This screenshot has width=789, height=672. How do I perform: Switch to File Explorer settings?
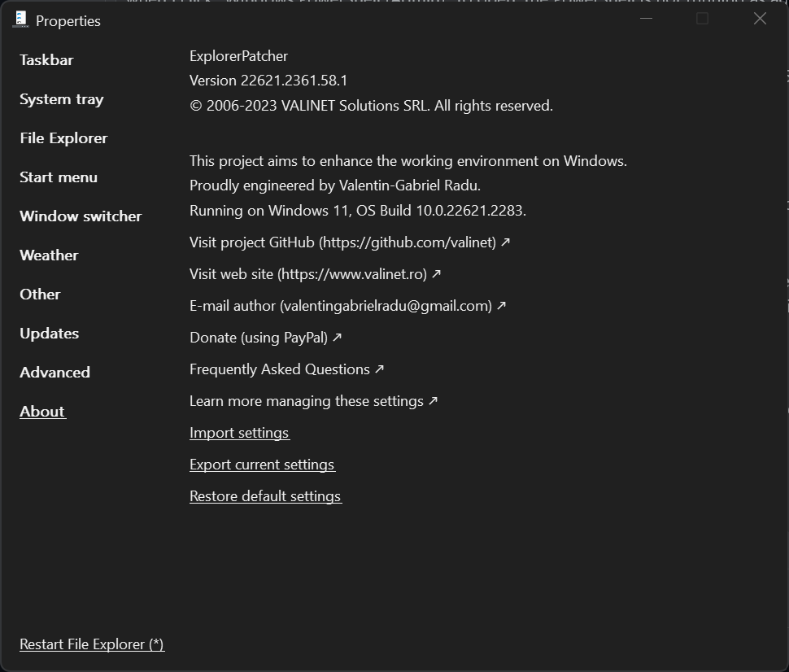(63, 137)
